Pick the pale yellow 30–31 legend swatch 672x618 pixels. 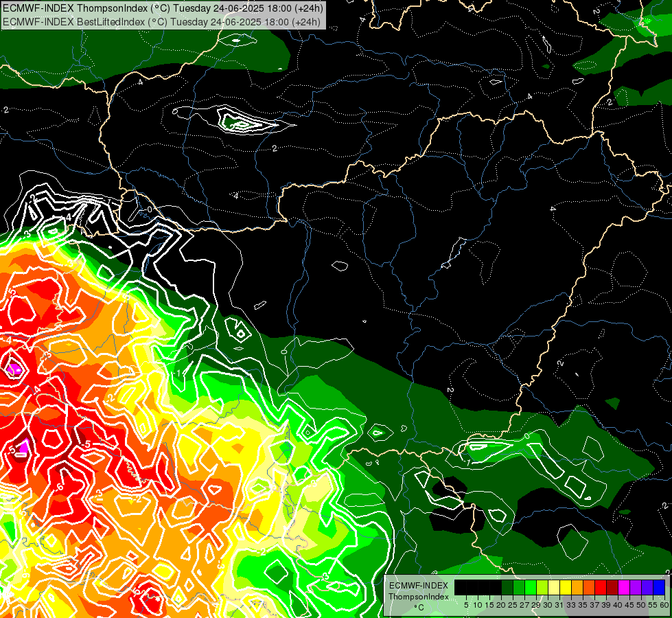pos(554,588)
